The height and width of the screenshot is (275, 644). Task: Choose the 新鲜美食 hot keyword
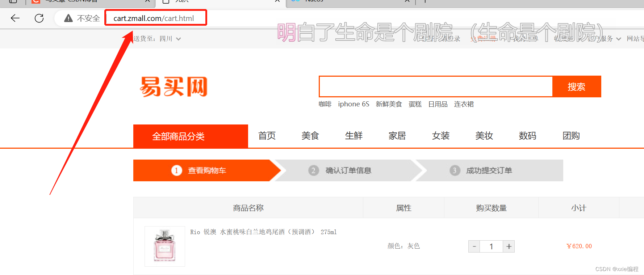pos(389,104)
